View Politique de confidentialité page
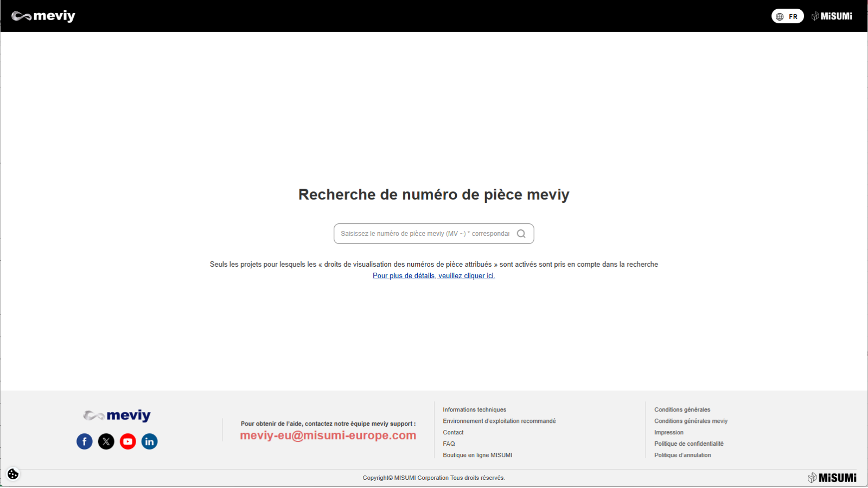This screenshot has width=868, height=488. pos(688,444)
